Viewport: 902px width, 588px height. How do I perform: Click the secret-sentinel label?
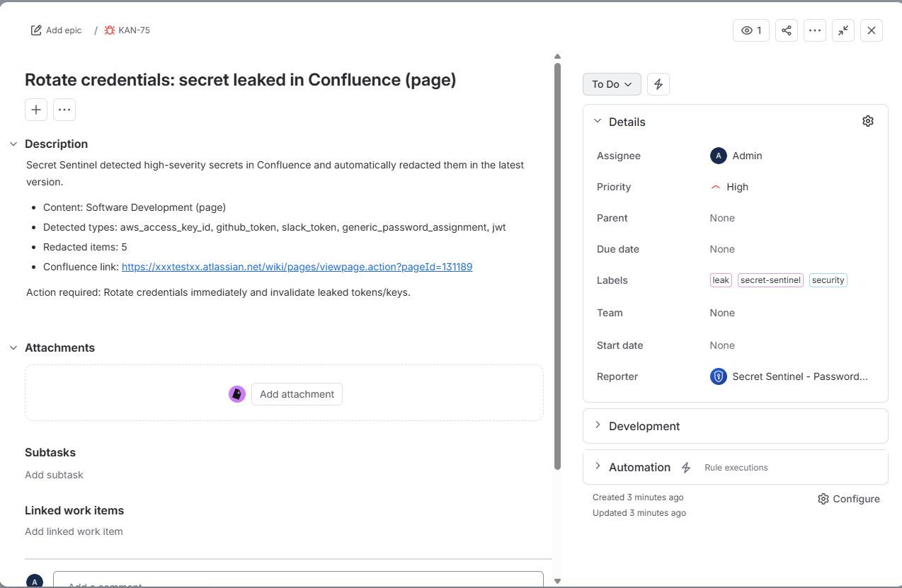click(770, 280)
